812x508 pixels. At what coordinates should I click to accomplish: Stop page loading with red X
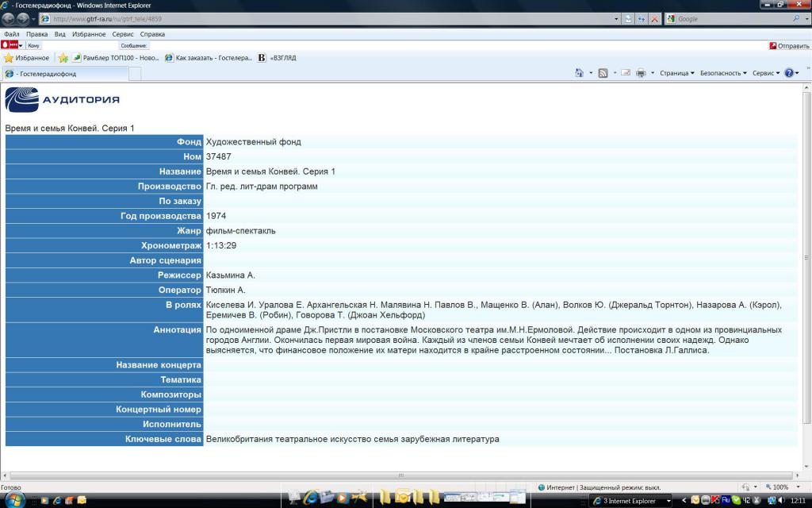pyautogui.click(x=654, y=18)
